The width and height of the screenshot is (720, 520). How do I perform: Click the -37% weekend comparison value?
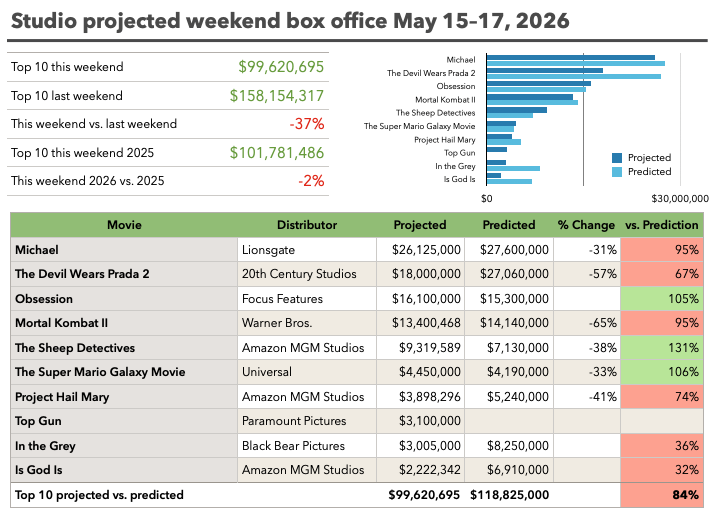[x=307, y=124]
